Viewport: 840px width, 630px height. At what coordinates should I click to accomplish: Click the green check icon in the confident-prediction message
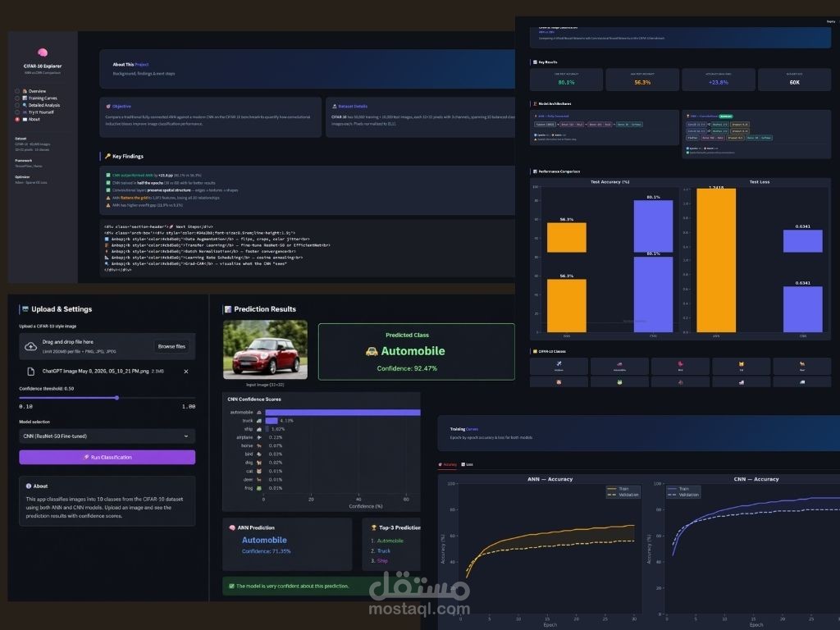coord(231,586)
